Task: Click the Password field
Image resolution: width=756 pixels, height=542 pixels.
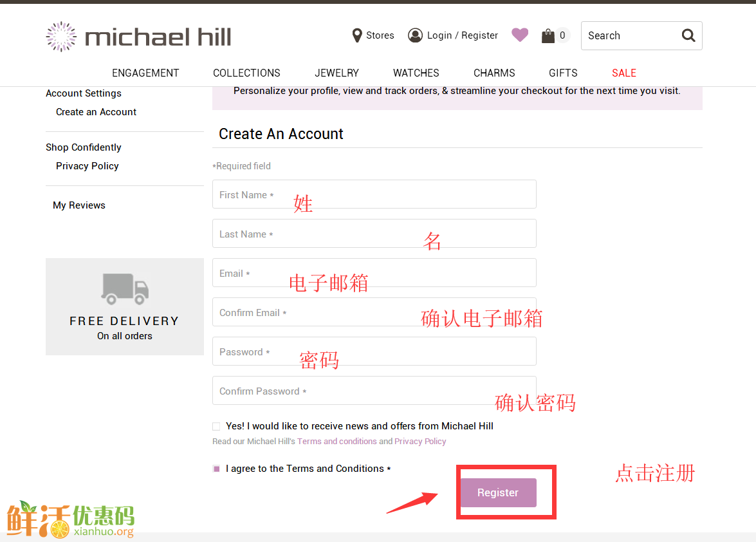Action: [374, 351]
